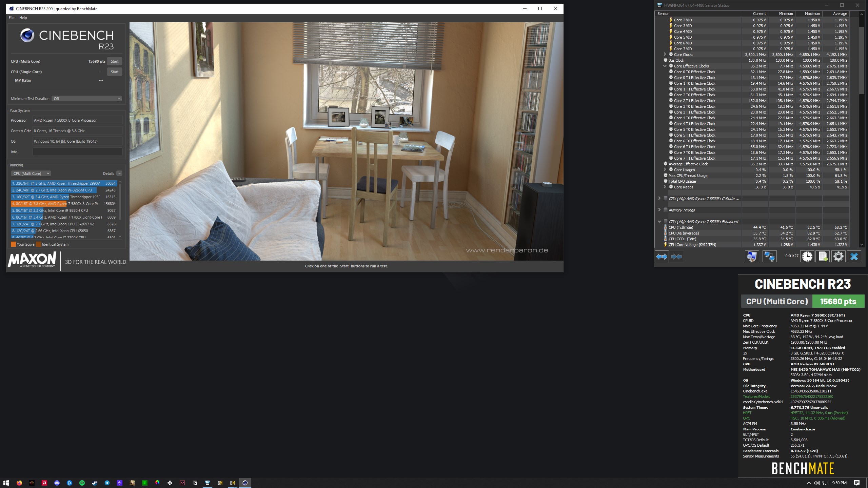This screenshot has height=488, width=868.
Task: Switch to HWiNFO taskbar icon
Action: (208, 483)
